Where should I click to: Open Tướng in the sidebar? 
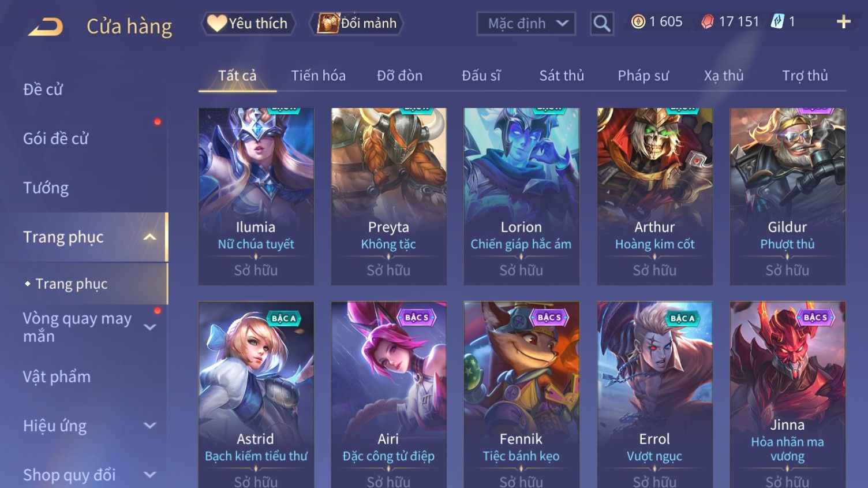click(x=46, y=188)
